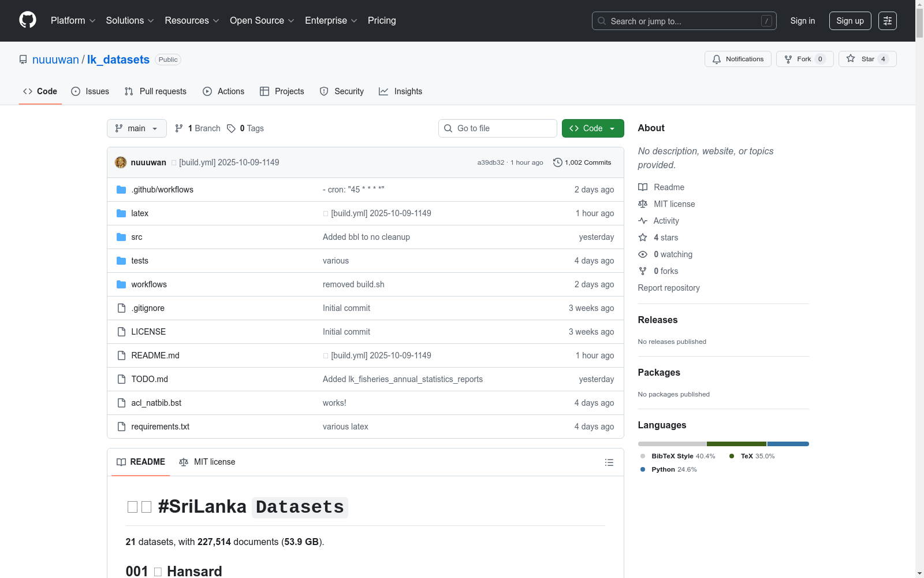Viewport: 924px width, 578px height.
Task: Expand the Open Source menu
Action: coord(262,21)
